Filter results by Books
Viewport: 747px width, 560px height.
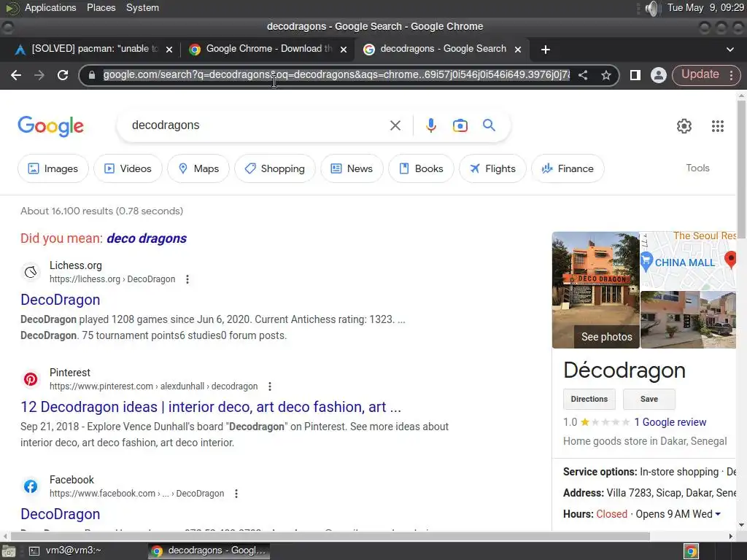421,168
